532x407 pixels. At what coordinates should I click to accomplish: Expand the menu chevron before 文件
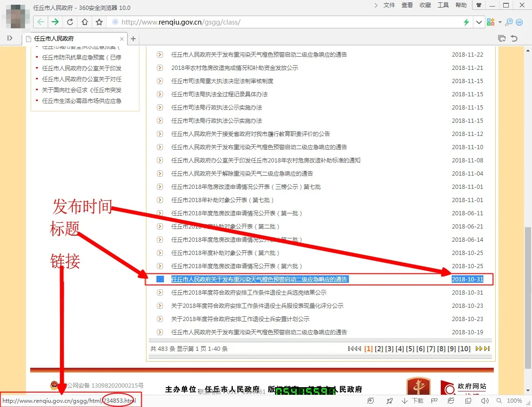(376, 5)
